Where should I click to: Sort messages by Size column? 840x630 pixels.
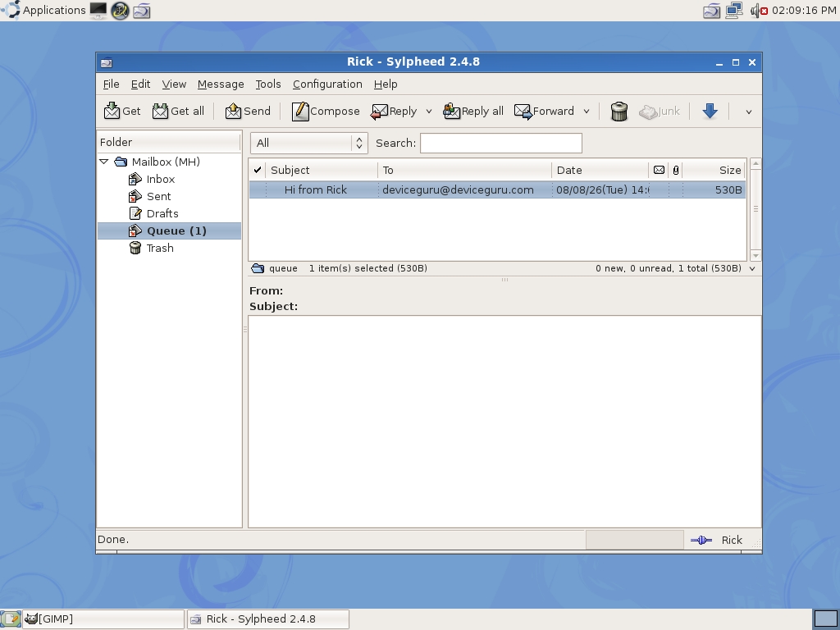pyautogui.click(x=714, y=170)
